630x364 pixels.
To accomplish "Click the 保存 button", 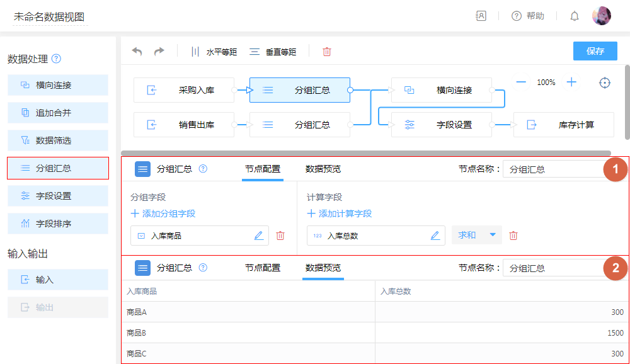I will click(595, 51).
